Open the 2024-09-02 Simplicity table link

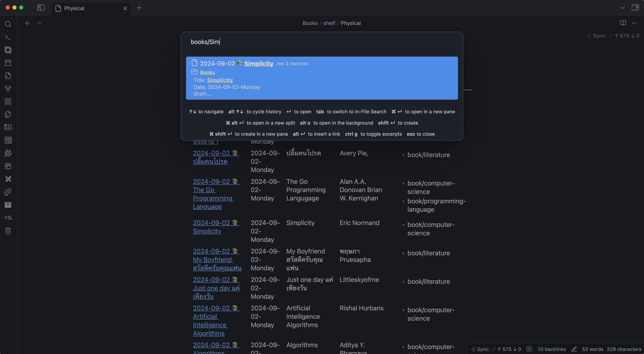coord(216,227)
